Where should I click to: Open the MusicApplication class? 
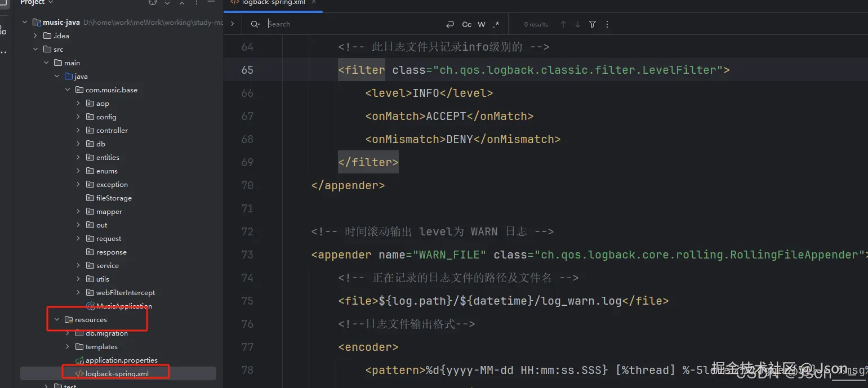[124, 306]
